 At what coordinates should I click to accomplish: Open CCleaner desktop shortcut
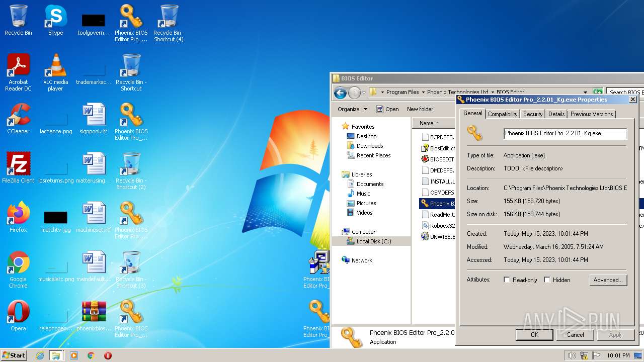point(18,119)
